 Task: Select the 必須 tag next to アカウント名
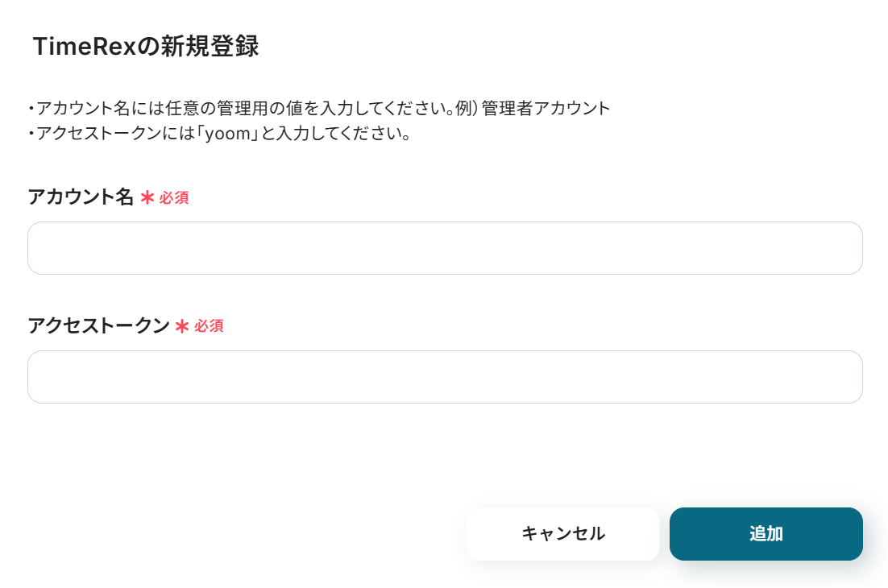pos(174,198)
